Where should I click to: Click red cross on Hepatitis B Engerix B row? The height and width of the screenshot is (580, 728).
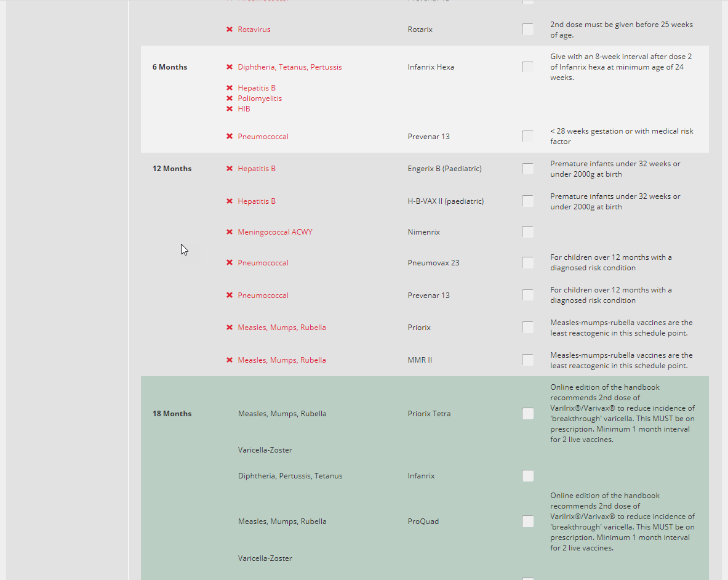[230, 169]
